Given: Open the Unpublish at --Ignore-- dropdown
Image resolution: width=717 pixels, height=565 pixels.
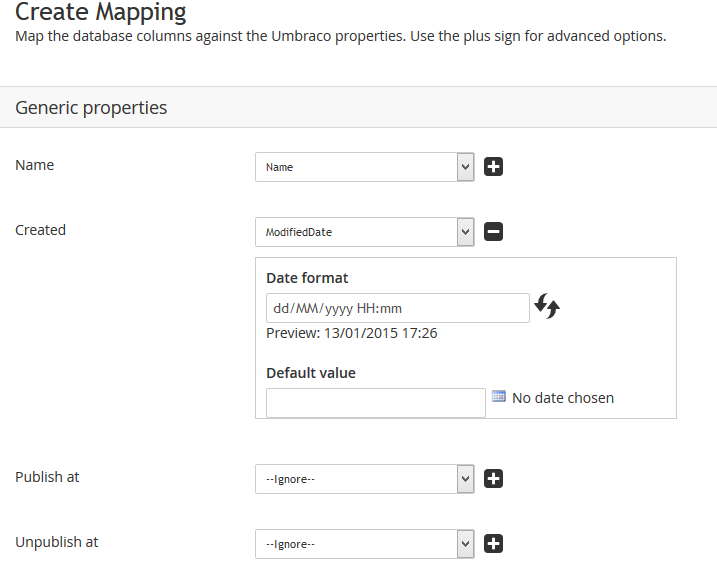Looking at the screenshot, I should click(364, 544).
